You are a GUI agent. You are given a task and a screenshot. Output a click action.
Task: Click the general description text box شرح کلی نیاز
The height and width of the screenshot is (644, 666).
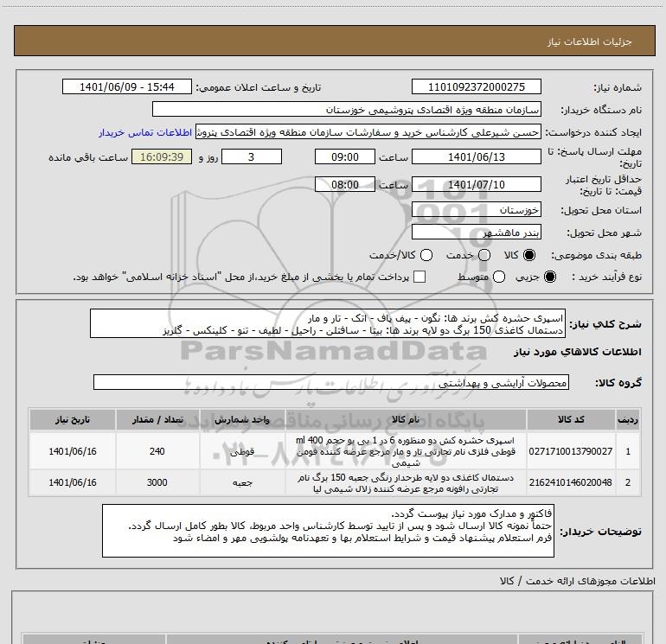click(x=328, y=323)
